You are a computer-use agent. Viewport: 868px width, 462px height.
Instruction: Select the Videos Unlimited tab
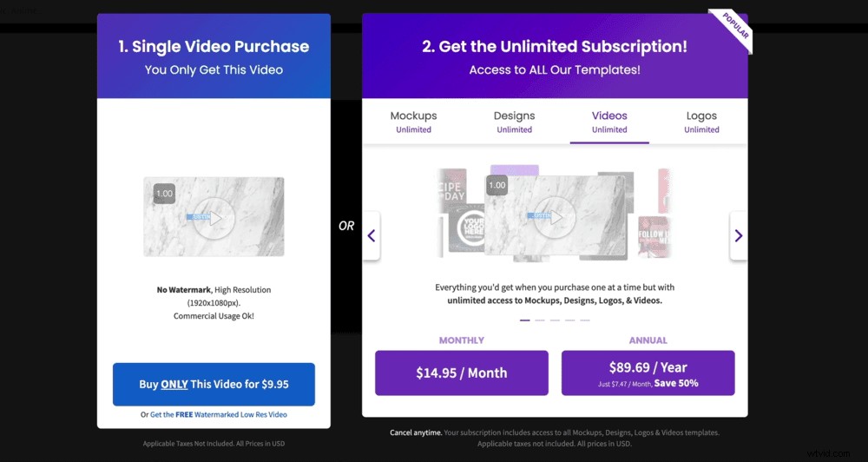[609, 122]
